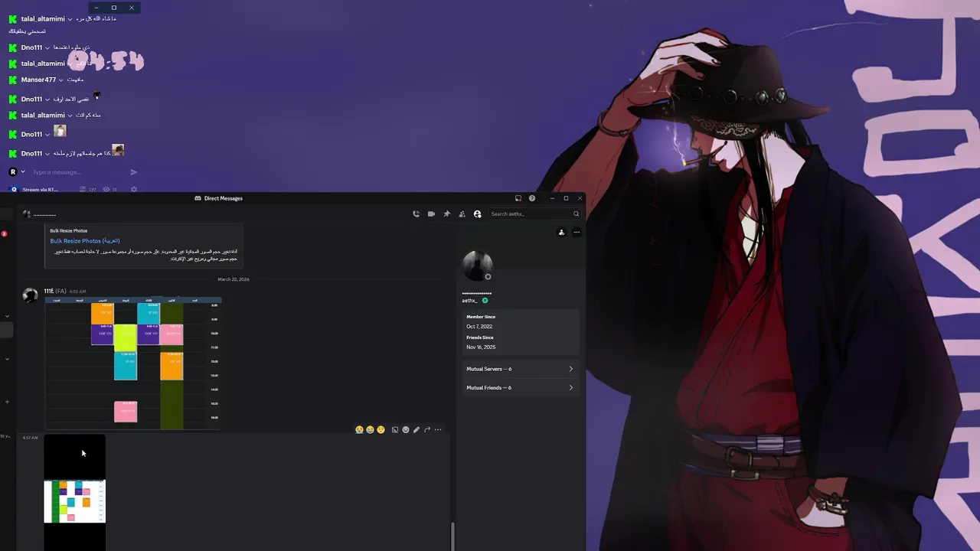The width and height of the screenshot is (980, 551).
Task: Click Manser477 username in Kick chat
Action: pyautogui.click(x=38, y=80)
